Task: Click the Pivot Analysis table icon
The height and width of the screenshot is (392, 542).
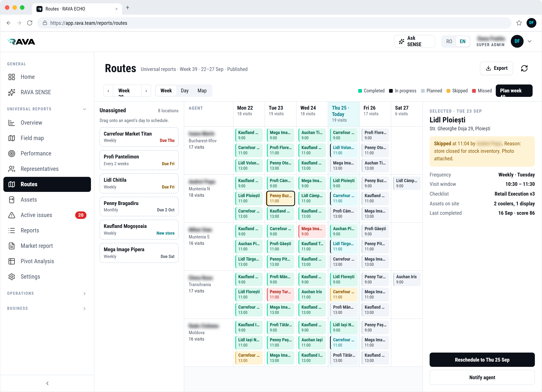Action: point(11,261)
